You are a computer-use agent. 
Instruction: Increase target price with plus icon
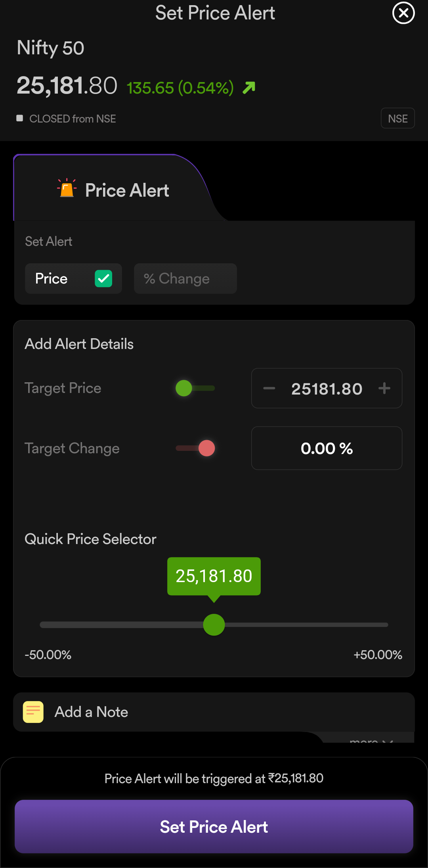384,388
